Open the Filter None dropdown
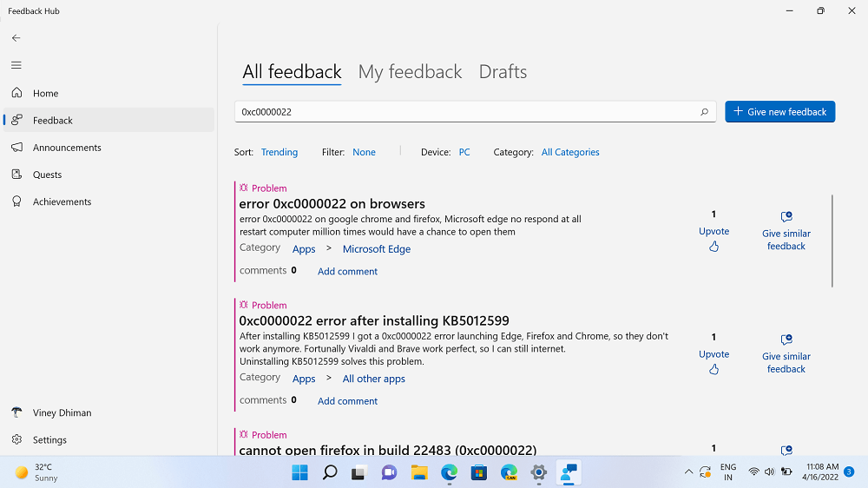868x488 pixels. [364, 152]
